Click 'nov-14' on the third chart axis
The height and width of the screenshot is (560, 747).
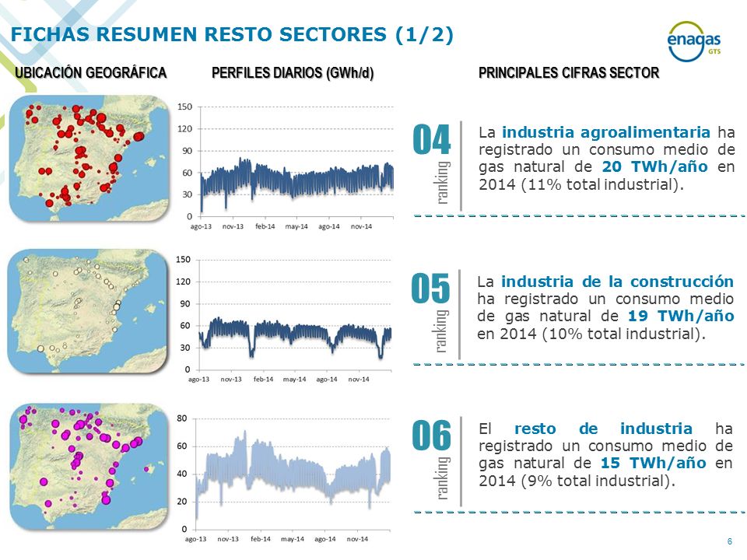[x=357, y=539]
